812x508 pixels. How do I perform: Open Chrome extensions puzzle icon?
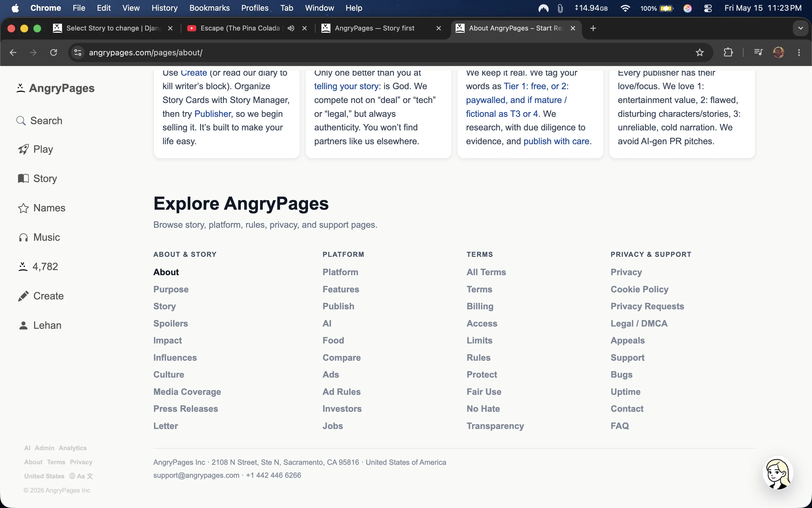pos(728,52)
